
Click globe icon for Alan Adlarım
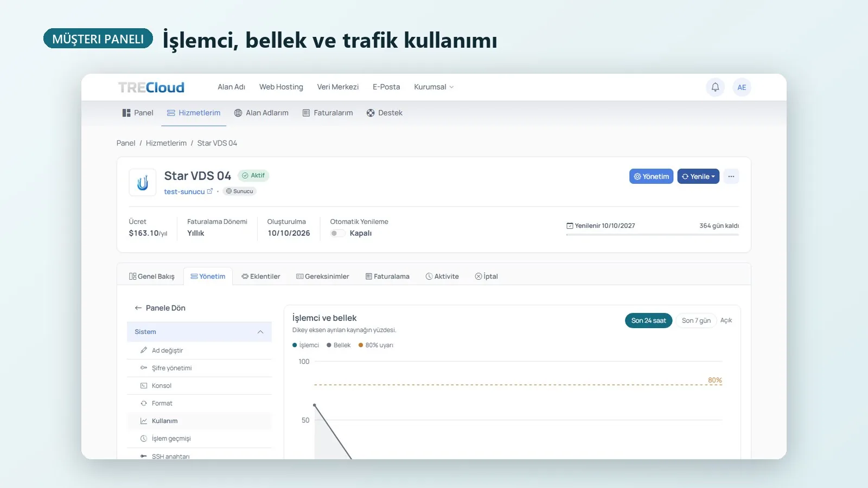[x=238, y=113]
